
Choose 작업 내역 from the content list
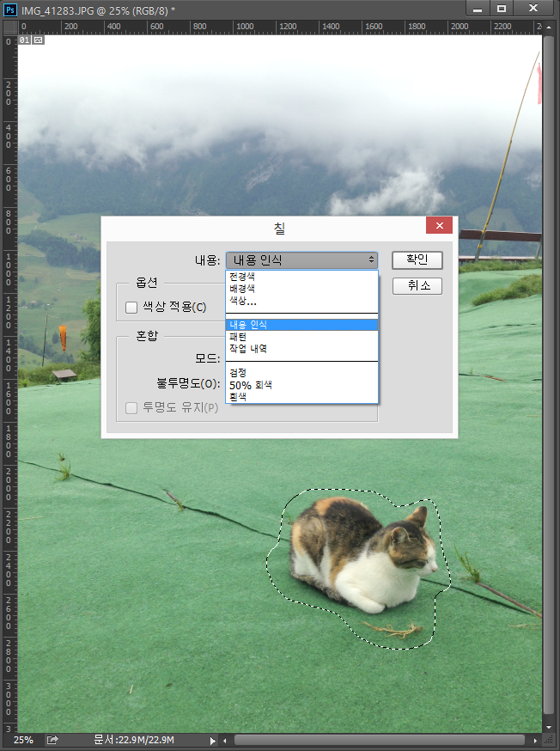301,349
